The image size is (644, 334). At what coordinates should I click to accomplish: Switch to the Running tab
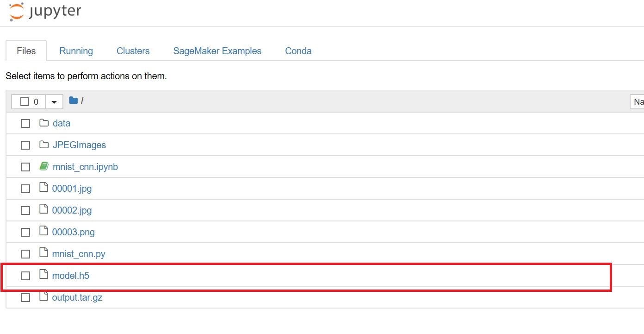(x=76, y=51)
